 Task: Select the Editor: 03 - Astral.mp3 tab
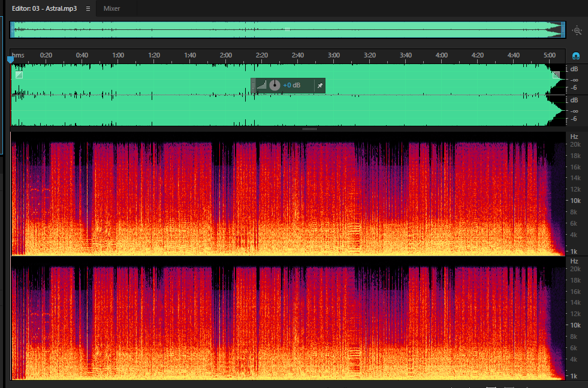pyautogui.click(x=44, y=8)
